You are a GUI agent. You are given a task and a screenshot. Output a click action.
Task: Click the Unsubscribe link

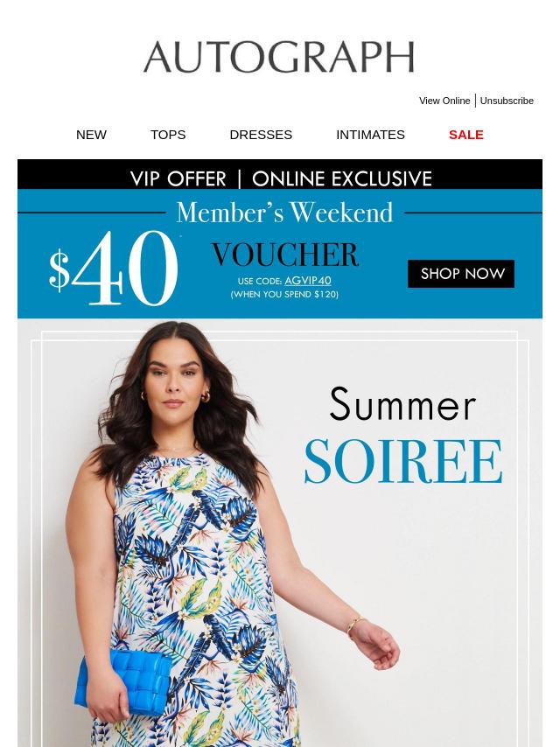507,101
